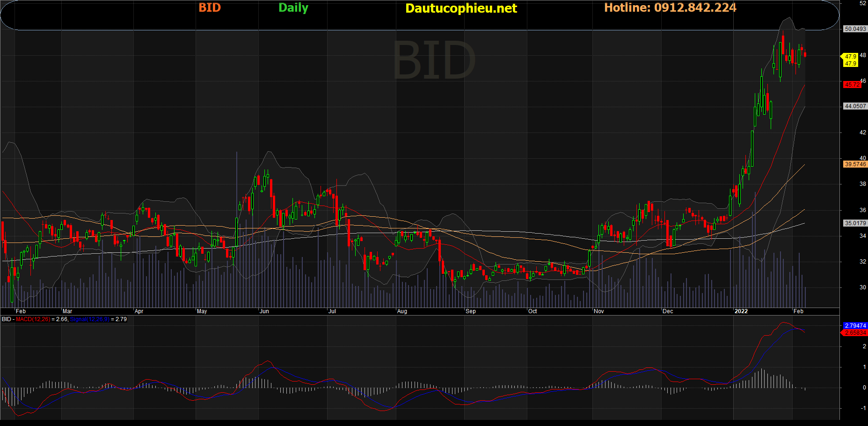Click the red 2.65834 MACD value label
This screenshot has height=426, width=868.
point(855,333)
